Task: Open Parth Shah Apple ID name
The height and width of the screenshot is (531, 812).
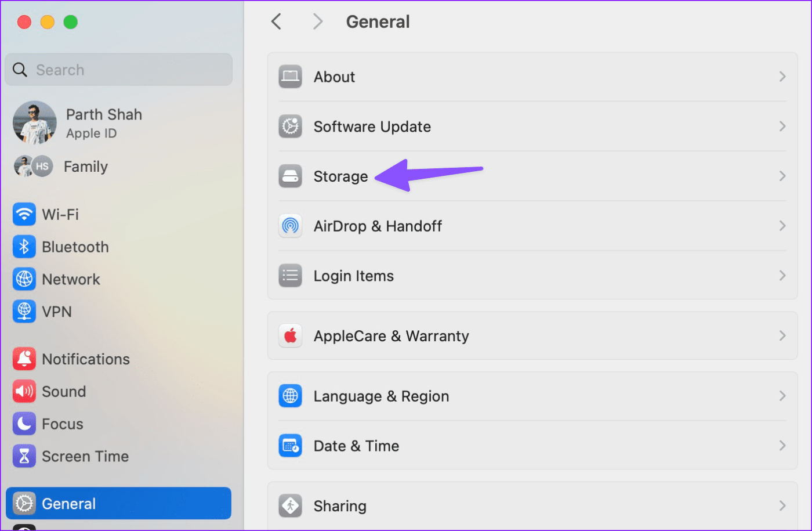Action: coord(104,114)
